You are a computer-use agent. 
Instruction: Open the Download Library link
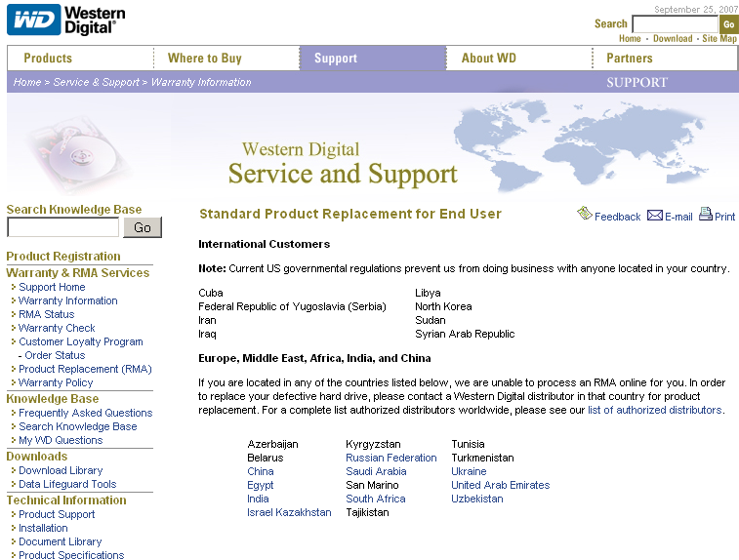61,470
